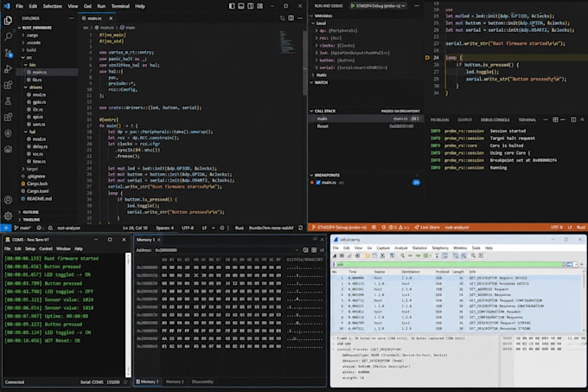Switch to the Disassembly tab
588x392 pixels.
(202, 382)
